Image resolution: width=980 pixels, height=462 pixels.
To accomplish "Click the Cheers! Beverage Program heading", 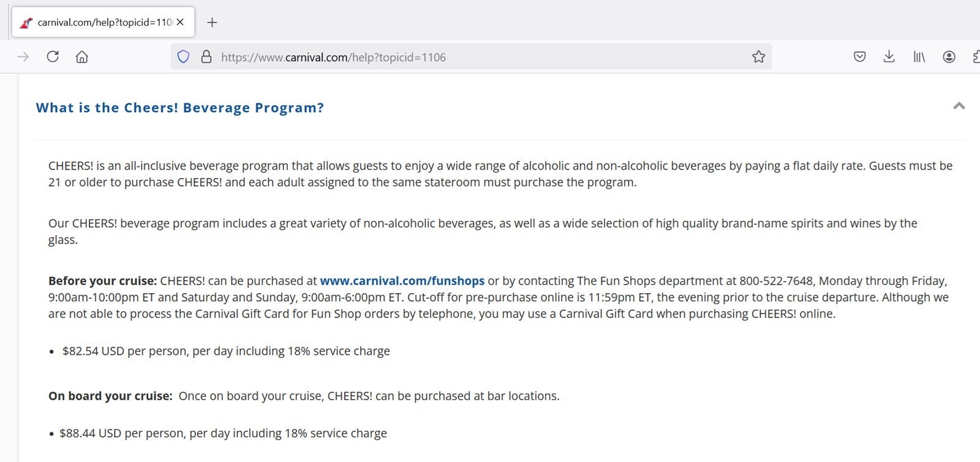I will tap(180, 108).
